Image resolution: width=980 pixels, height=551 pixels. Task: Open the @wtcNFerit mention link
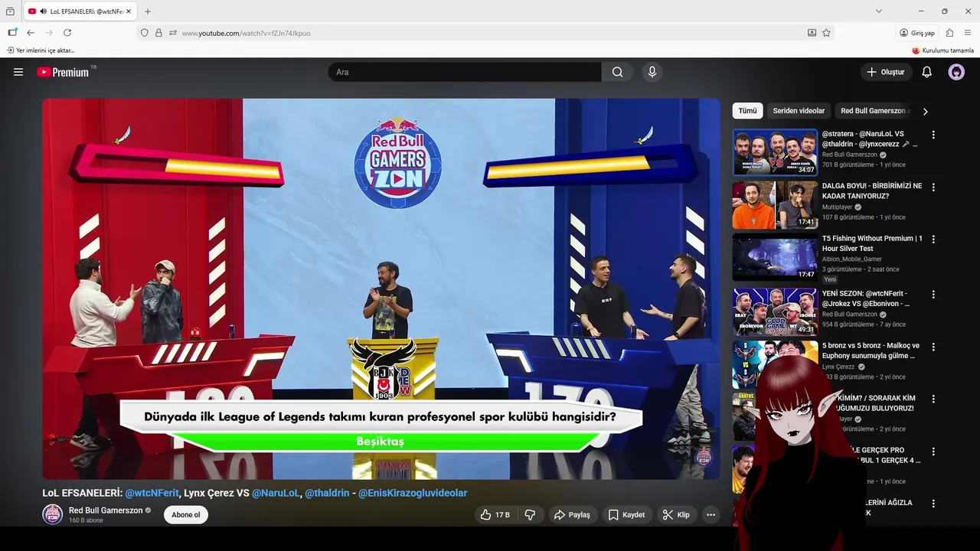point(152,494)
